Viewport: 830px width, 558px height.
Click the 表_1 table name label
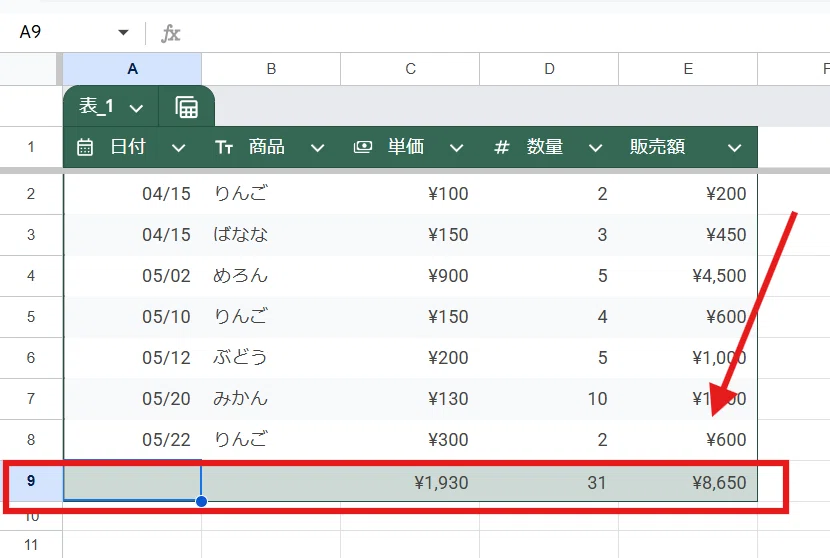pos(96,106)
